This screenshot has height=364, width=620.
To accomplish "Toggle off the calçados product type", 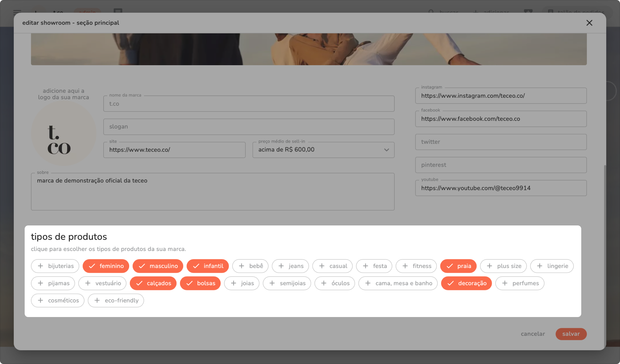I will [x=153, y=283].
